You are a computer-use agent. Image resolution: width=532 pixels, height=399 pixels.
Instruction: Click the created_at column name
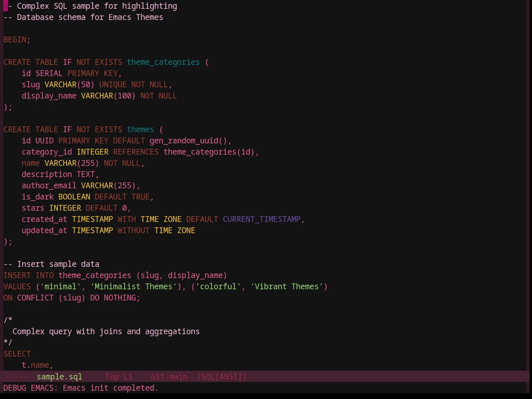pyautogui.click(x=44, y=219)
